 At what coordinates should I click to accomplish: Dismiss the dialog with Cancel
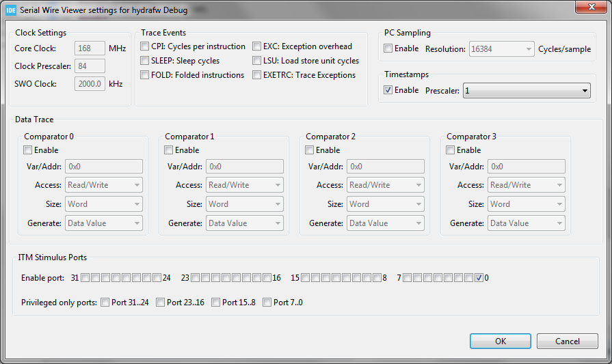pos(568,341)
